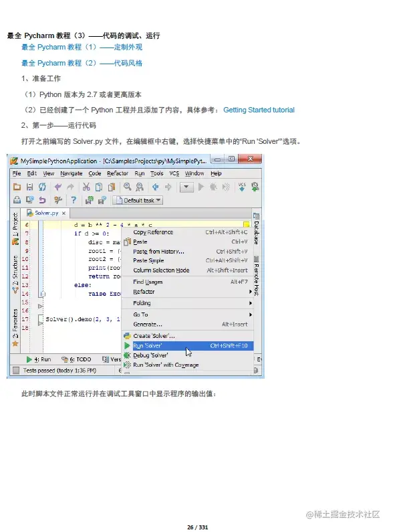Screen dimensions: 393x532
Task: Click the green Run play toolbar icon
Action: point(201,187)
